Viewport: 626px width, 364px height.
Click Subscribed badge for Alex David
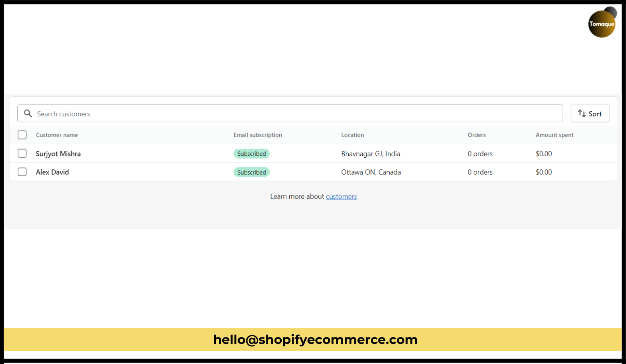tap(252, 172)
